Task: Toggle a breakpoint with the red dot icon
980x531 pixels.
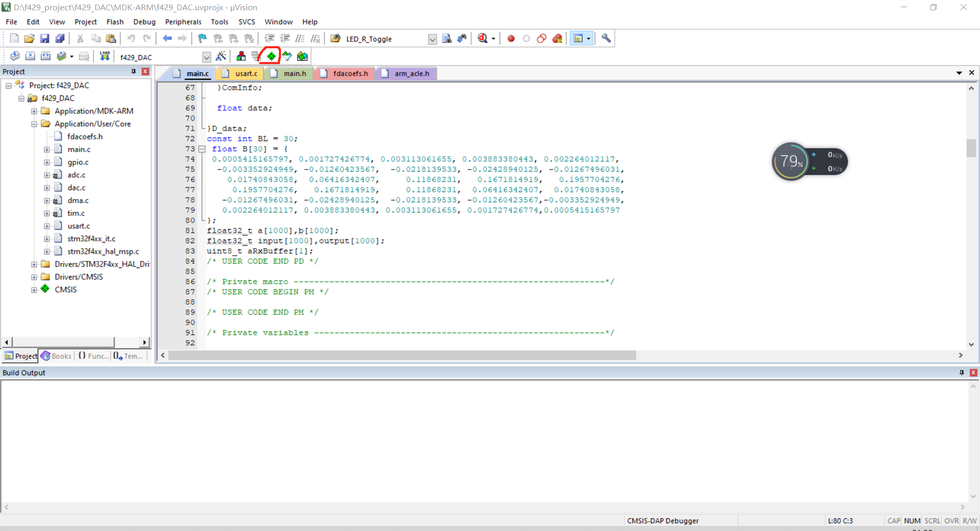Action: [x=511, y=38]
